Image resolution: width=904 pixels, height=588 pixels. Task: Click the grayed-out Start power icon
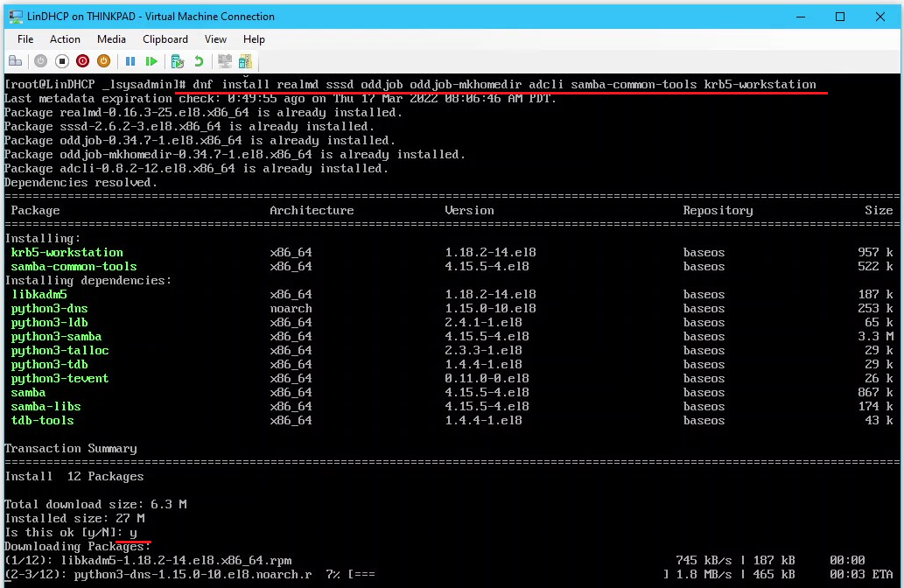pyautogui.click(x=40, y=61)
